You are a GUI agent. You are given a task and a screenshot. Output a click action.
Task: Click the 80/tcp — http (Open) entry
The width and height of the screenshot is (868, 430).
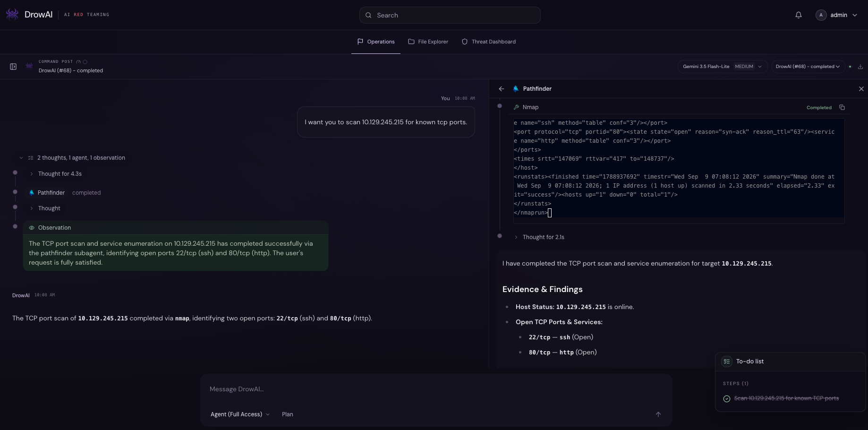pos(563,353)
